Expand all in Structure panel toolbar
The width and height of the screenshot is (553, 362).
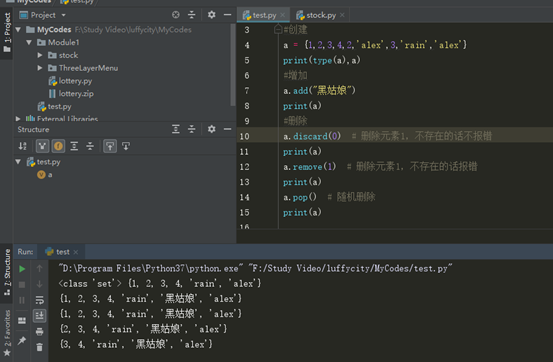point(176,129)
